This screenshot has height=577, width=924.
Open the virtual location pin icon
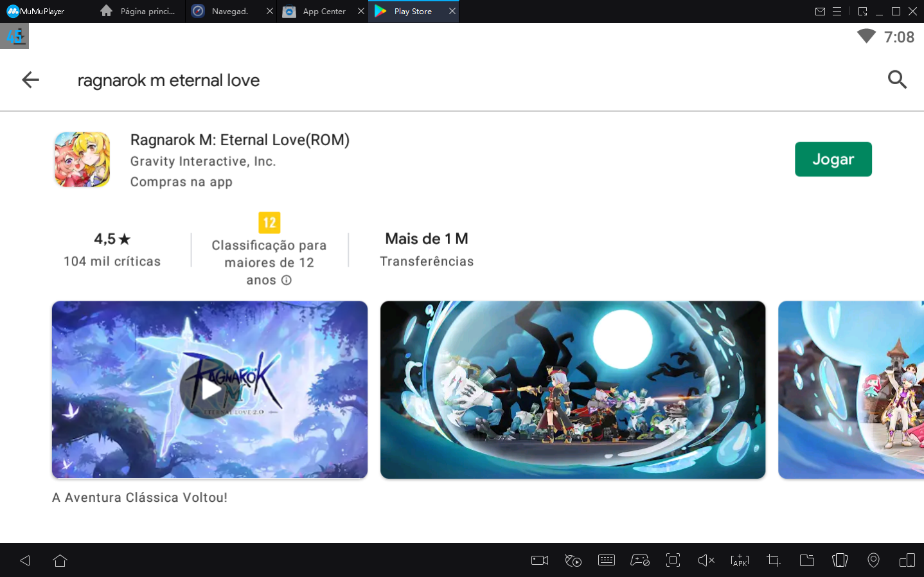pos(873,560)
